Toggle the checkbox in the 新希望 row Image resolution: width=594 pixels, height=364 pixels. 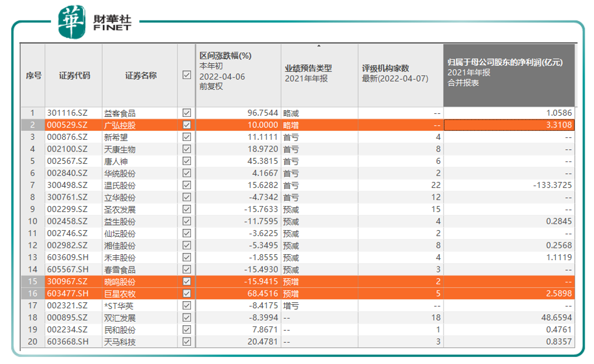[x=187, y=137]
